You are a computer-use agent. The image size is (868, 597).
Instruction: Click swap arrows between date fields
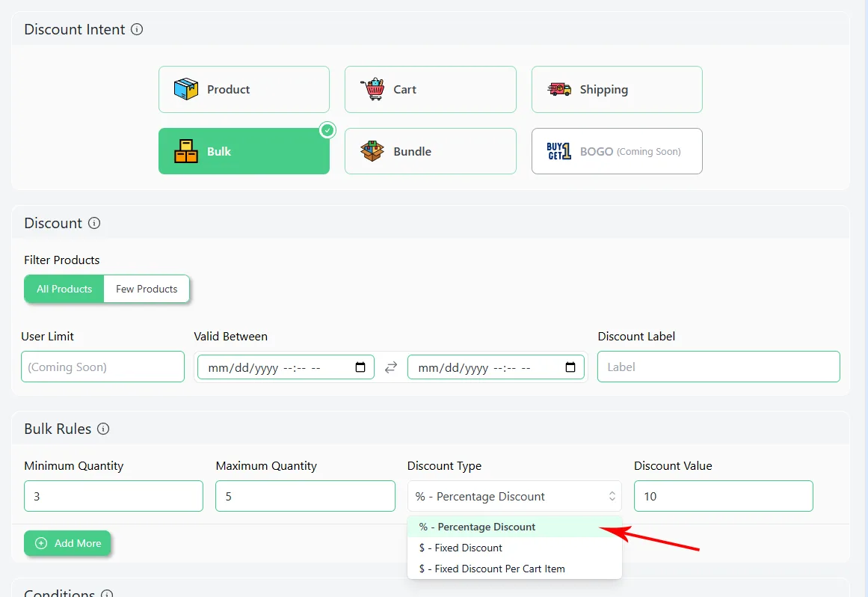point(391,367)
